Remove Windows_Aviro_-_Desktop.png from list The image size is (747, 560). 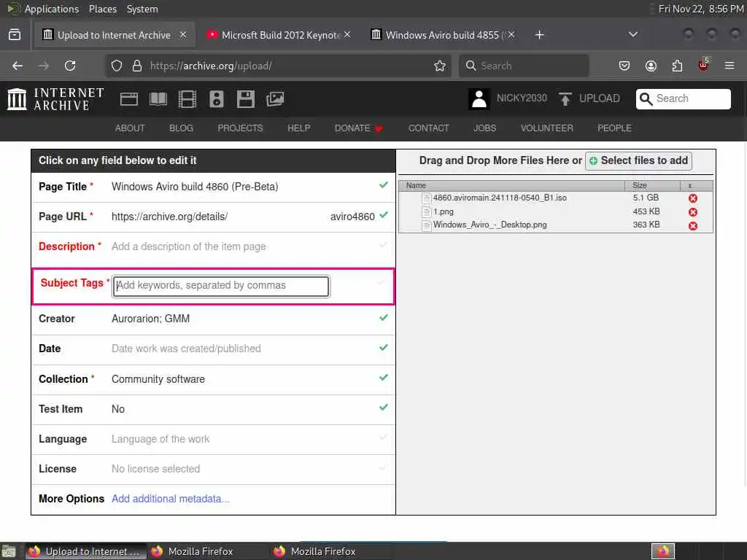693,226
